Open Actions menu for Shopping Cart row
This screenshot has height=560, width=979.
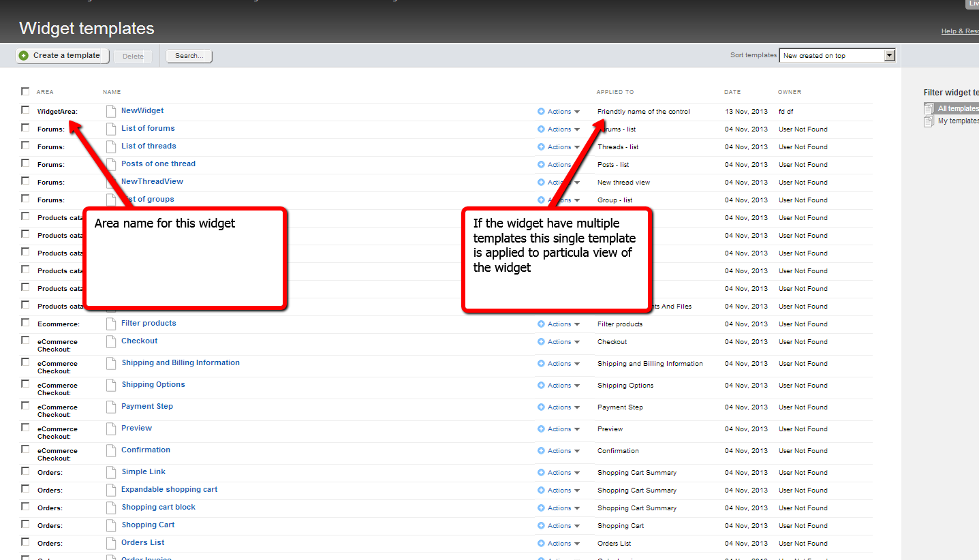(x=559, y=526)
